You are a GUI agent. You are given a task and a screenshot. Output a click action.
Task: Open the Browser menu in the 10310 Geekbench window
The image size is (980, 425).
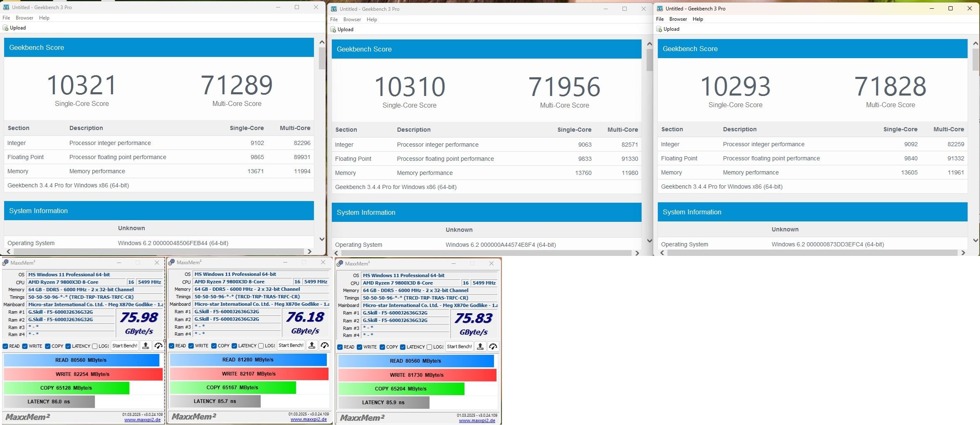(352, 20)
